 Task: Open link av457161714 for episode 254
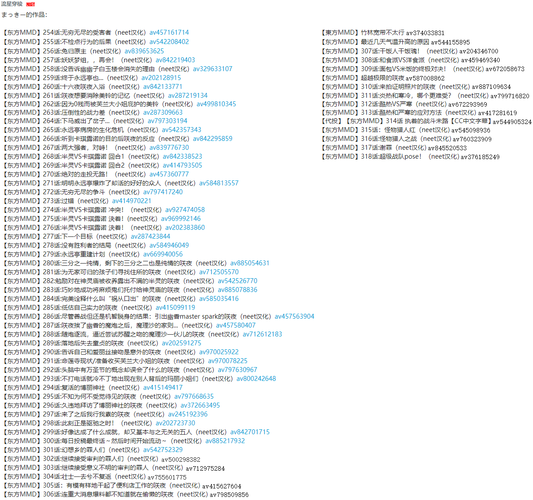[x=169, y=33]
